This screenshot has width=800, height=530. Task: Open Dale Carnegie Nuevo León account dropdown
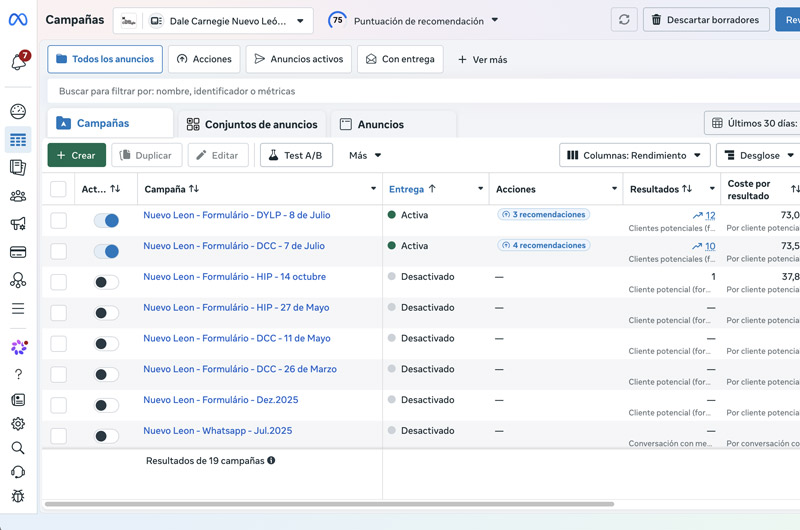[x=213, y=21]
